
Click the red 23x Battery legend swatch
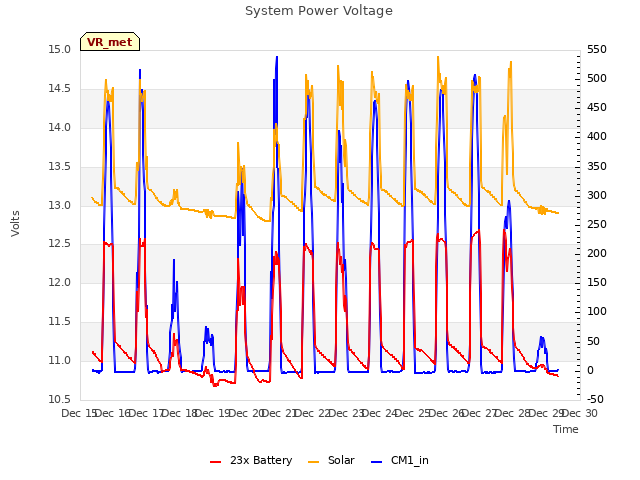(x=216, y=462)
